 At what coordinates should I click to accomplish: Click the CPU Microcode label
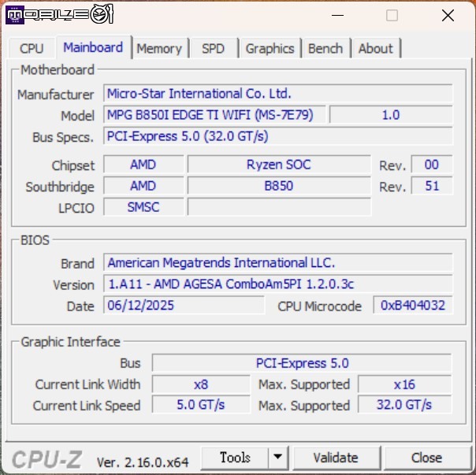coord(320,306)
